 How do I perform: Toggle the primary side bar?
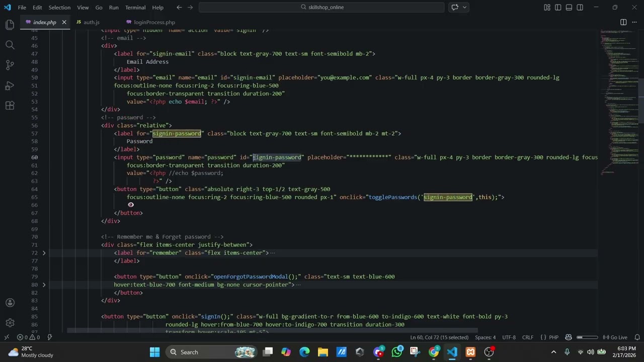[558, 7]
